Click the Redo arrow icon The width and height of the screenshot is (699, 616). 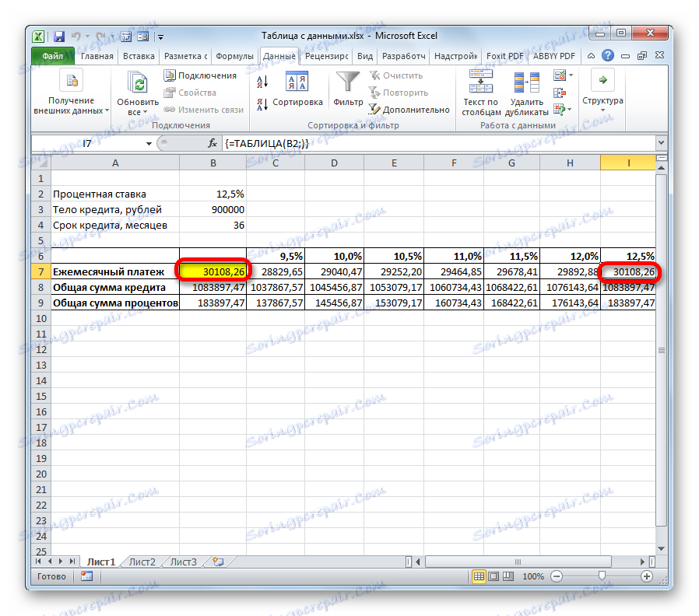(x=101, y=37)
